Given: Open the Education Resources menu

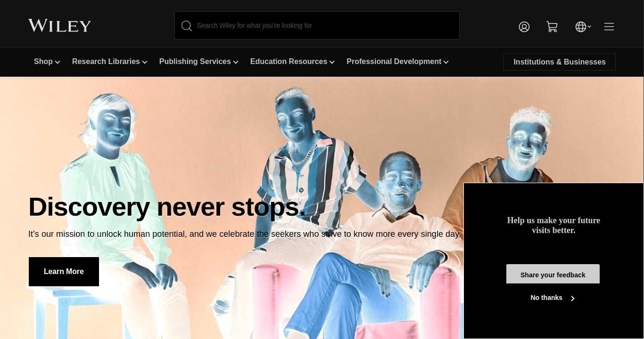Looking at the screenshot, I should click(x=292, y=62).
